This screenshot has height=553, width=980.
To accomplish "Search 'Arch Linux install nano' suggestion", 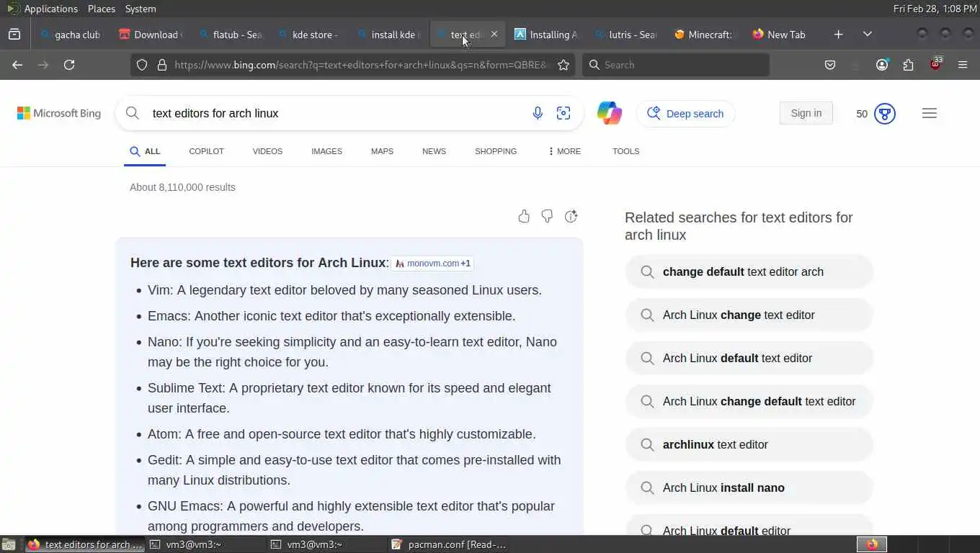I will click(749, 487).
